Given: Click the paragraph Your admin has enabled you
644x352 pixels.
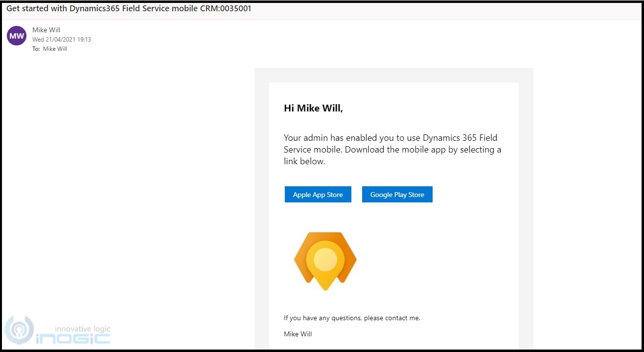Looking at the screenshot, I should tap(392, 150).
